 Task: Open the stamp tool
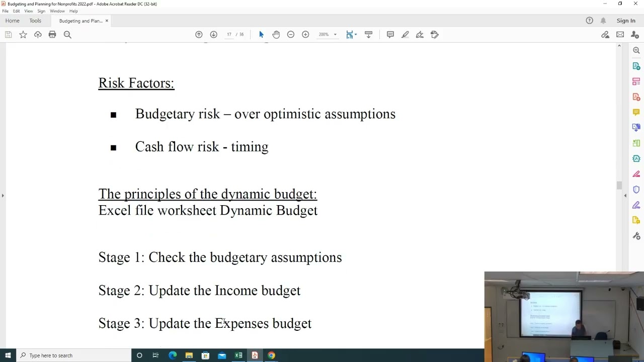435,35
